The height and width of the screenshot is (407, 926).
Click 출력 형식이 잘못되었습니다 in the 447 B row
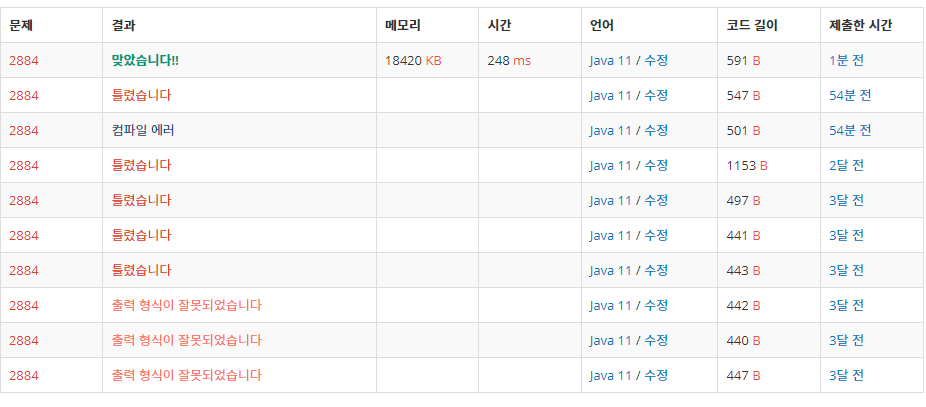(187, 376)
